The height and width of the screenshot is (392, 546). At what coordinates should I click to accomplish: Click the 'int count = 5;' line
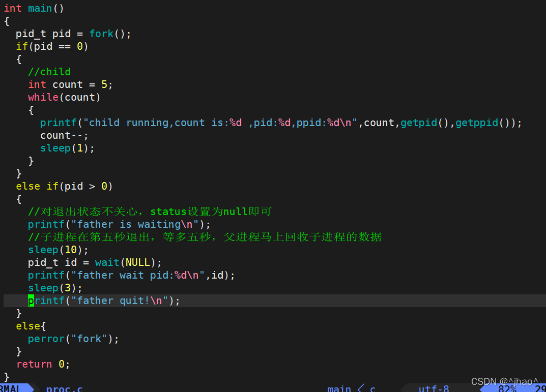70,84
